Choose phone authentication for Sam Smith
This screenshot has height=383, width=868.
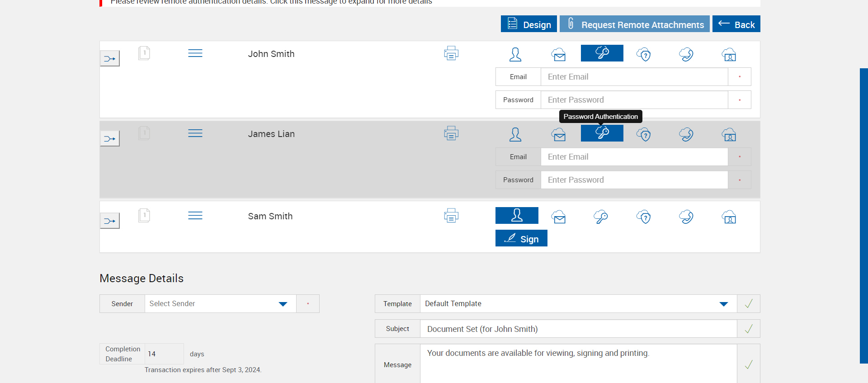coord(686,217)
